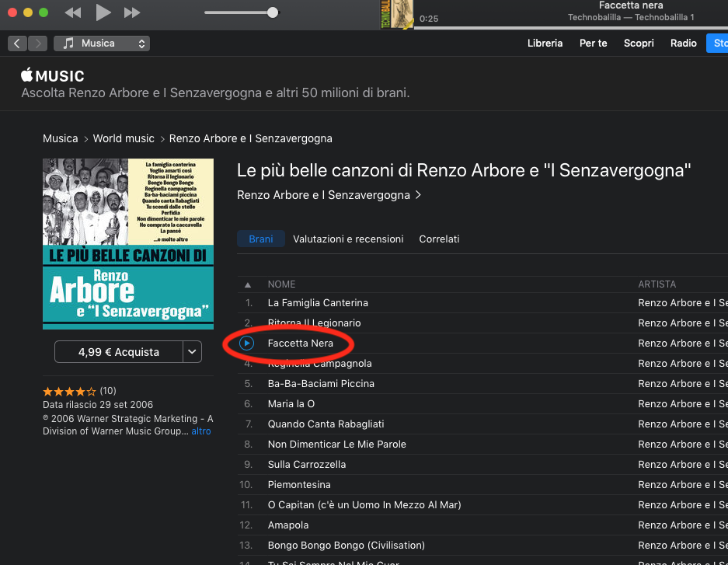Maximize window with green button
This screenshot has height=565, width=728.
44,12
